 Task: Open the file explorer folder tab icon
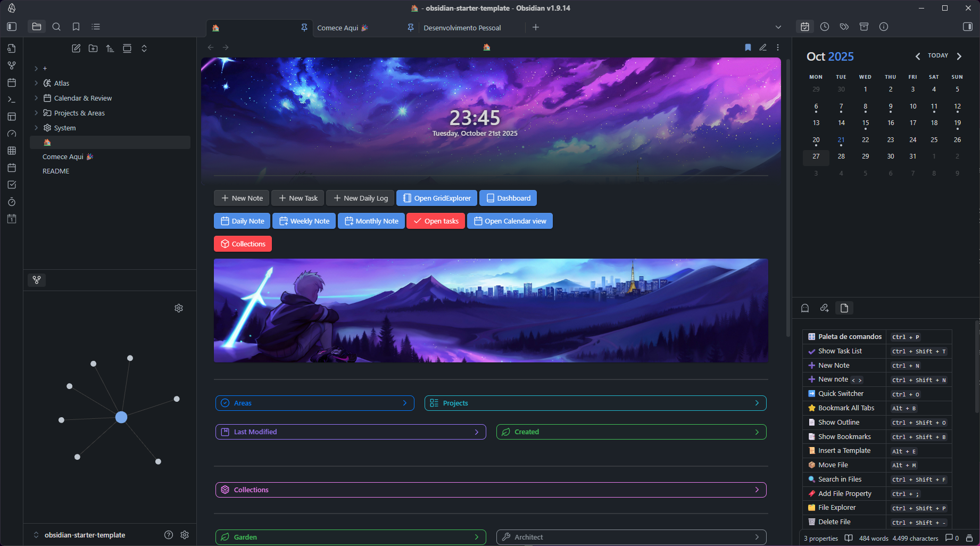37,27
